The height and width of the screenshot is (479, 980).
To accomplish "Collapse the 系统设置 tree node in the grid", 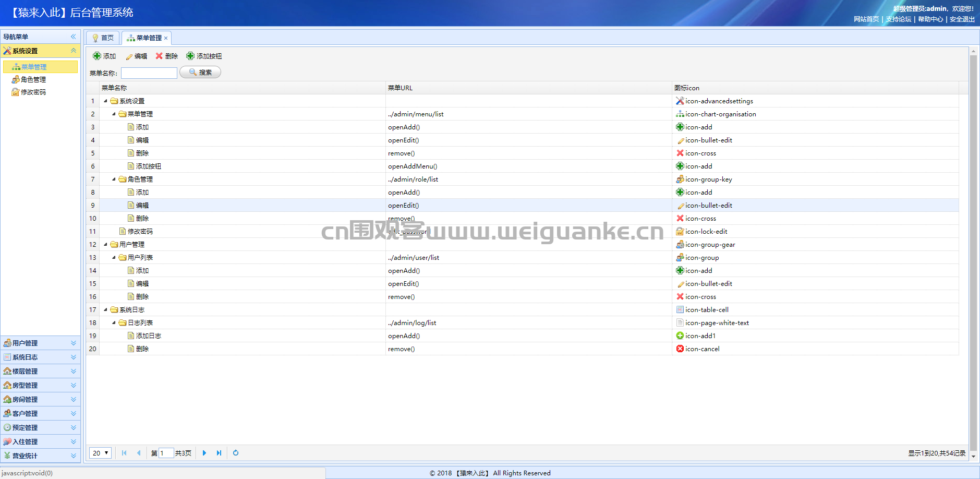I will click(106, 101).
